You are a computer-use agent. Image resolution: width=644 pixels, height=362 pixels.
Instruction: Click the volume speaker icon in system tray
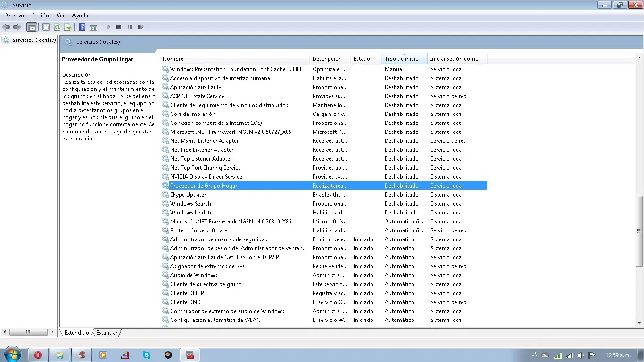(x=581, y=355)
